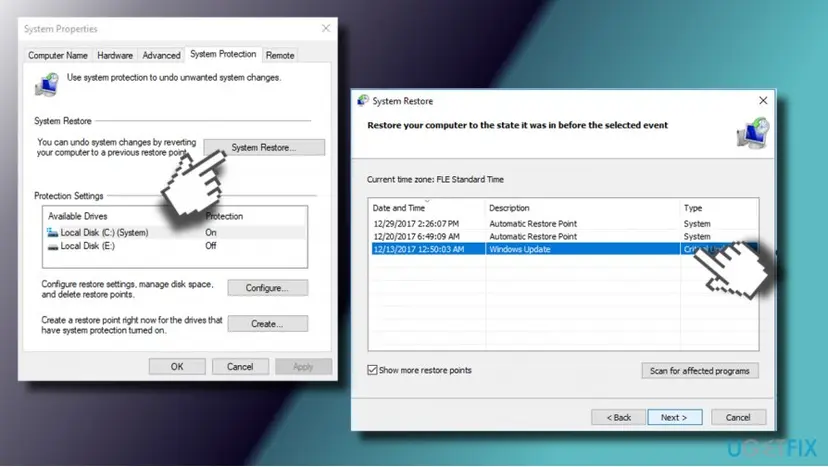Click the System Restore wizard computer icon
The image size is (828, 467).
tap(753, 133)
